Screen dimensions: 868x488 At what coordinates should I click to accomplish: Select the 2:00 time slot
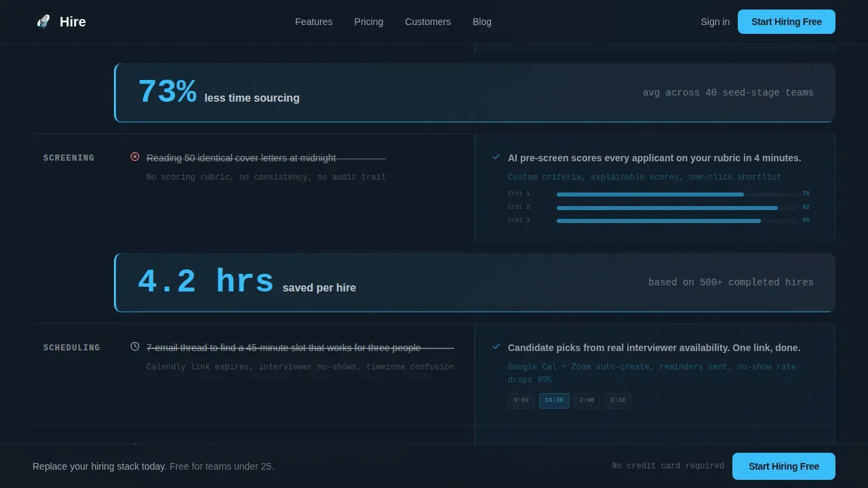coord(587,401)
